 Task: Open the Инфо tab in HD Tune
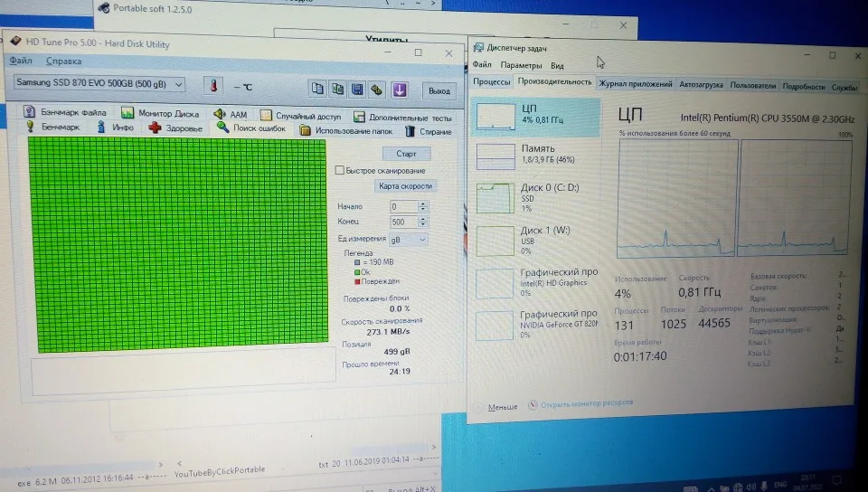pos(115,128)
